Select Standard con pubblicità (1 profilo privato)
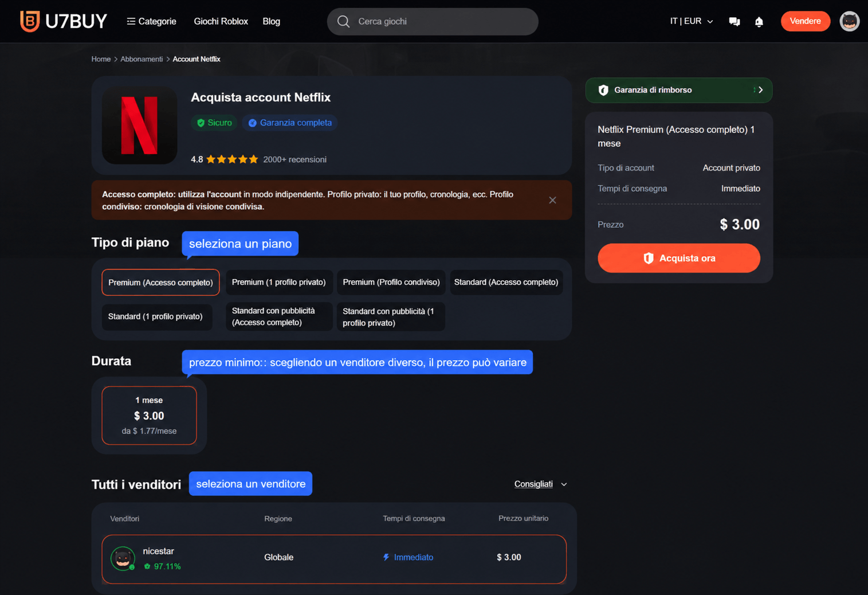The image size is (868, 595). (391, 316)
